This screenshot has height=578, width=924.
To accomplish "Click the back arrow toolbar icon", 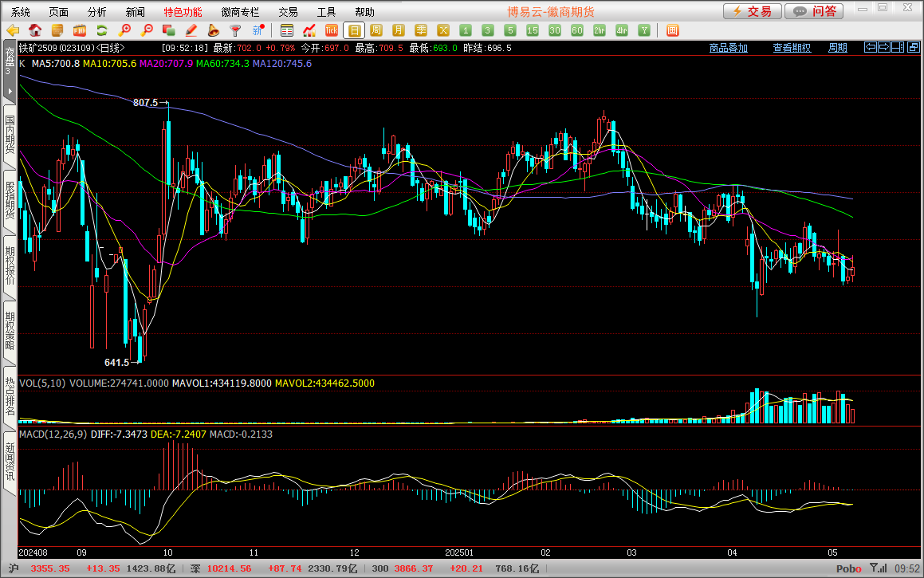I will pyautogui.click(x=13, y=30).
